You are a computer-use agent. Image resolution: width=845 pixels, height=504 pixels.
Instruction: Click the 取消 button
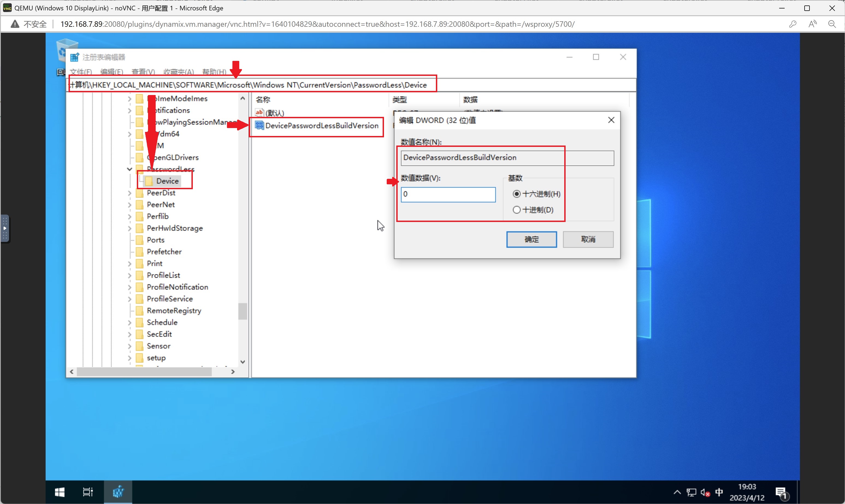[x=588, y=239]
